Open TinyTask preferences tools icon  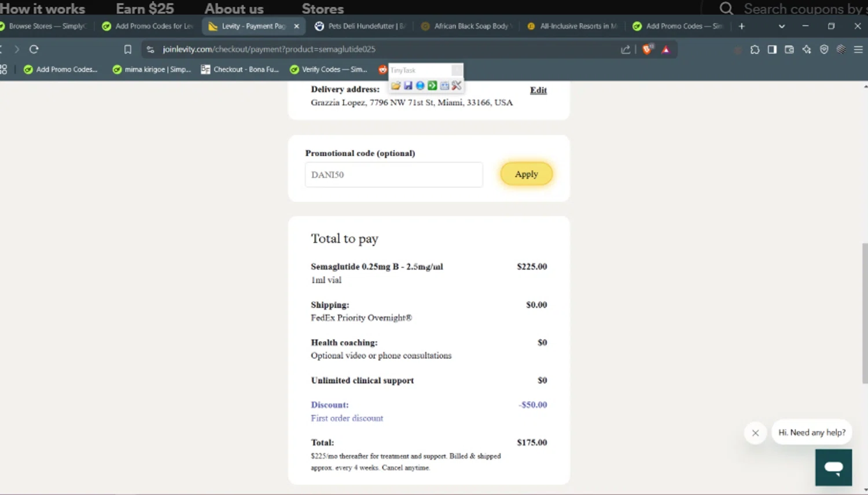pos(457,86)
